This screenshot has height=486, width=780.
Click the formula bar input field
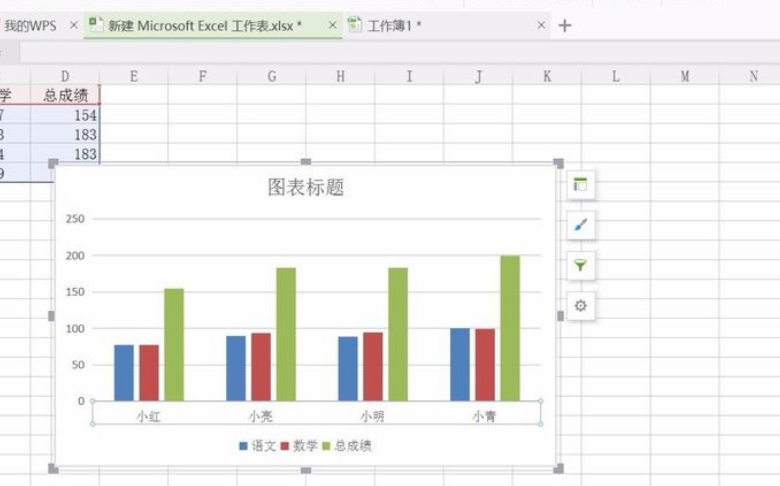point(399,52)
